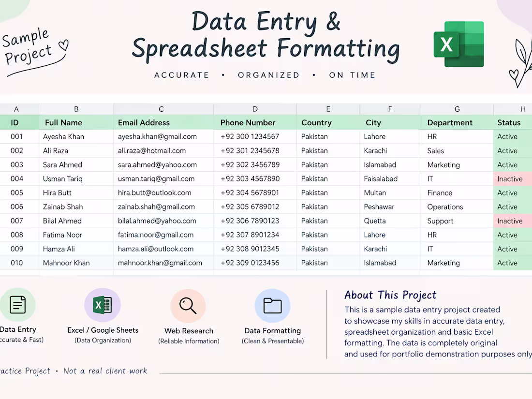Click mahnoor.khan@gmail.com email cell
The image size is (532, 399).
[164, 263]
